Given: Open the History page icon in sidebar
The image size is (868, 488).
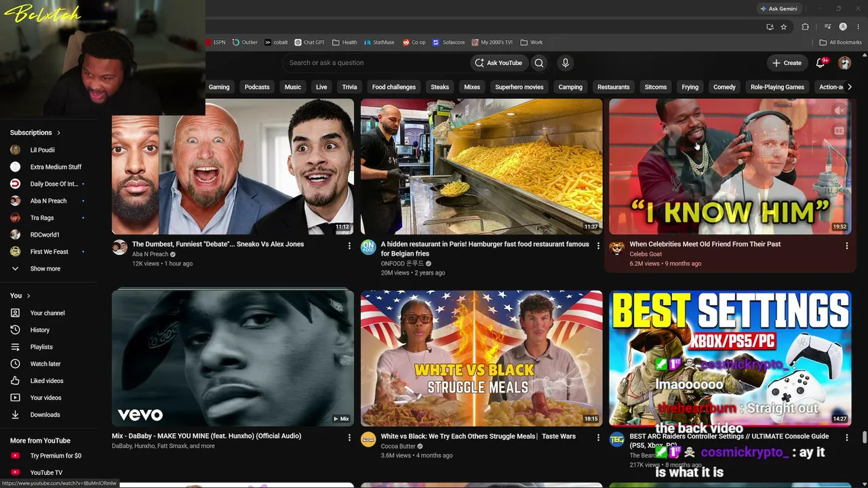Looking at the screenshot, I should [15, 330].
